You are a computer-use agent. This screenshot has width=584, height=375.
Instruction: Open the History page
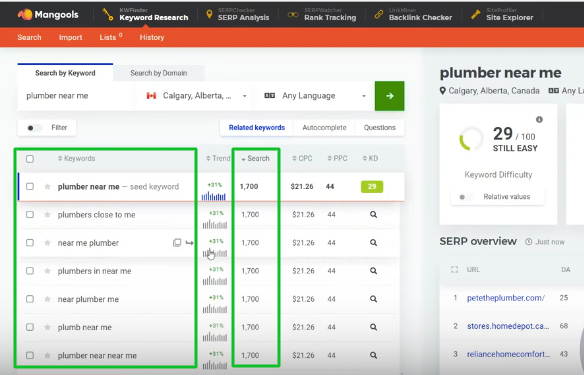[x=152, y=37]
